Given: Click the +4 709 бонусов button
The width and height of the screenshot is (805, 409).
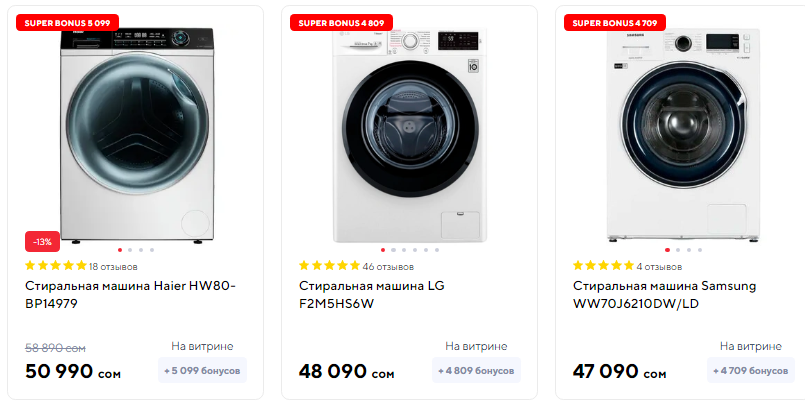Looking at the screenshot, I should point(751,371).
